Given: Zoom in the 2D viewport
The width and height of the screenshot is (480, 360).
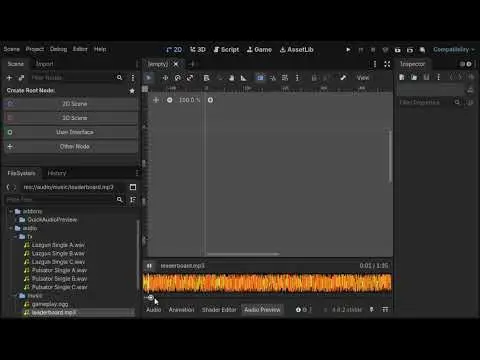Looking at the screenshot, I should click(210, 100).
